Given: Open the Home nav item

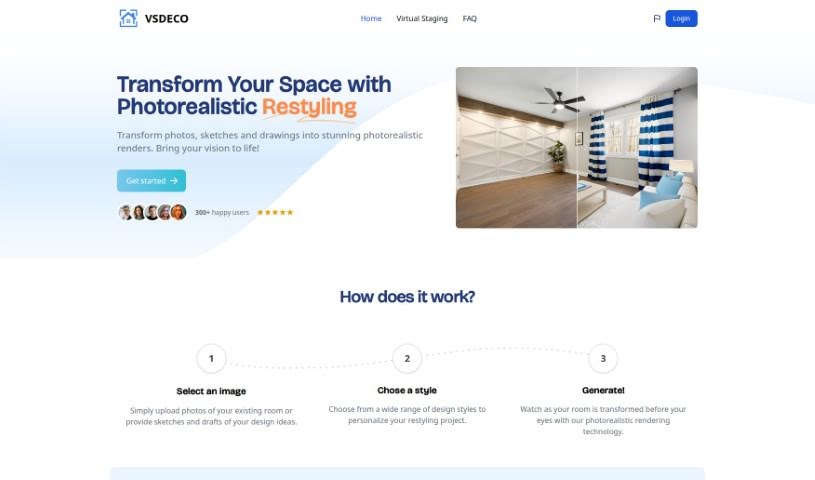Looking at the screenshot, I should pos(371,18).
